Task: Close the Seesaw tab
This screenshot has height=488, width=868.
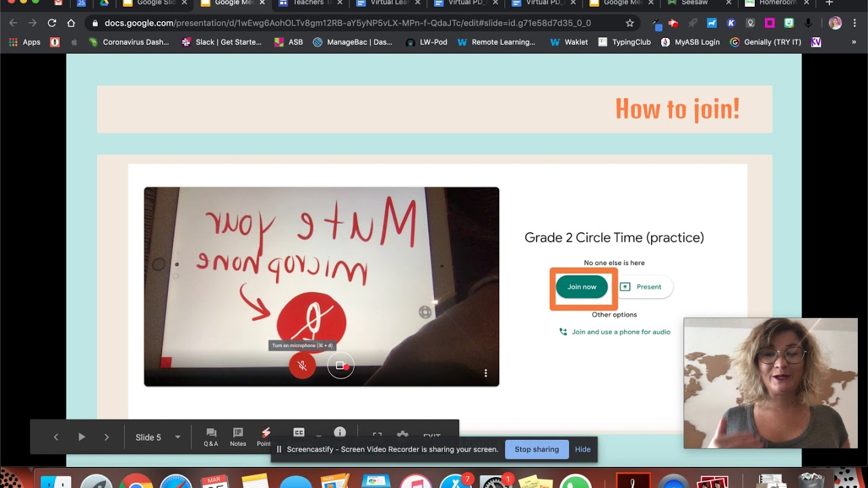Action: tap(729, 3)
